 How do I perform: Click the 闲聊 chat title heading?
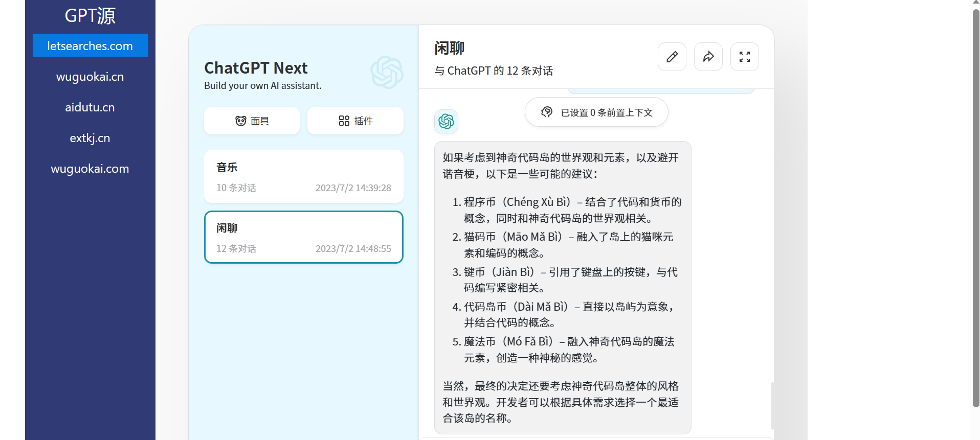pyautogui.click(x=449, y=49)
